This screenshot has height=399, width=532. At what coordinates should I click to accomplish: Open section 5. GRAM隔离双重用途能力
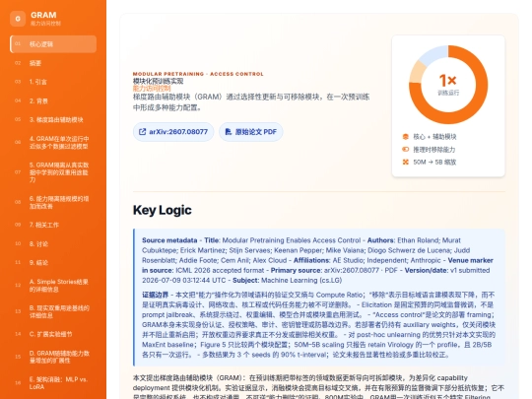point(53,172)
